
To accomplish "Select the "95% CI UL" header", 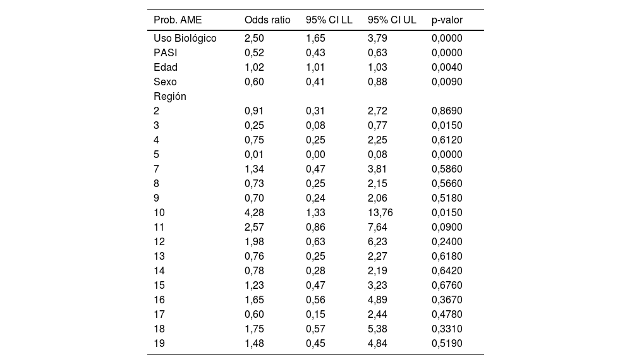I will 392,20.
